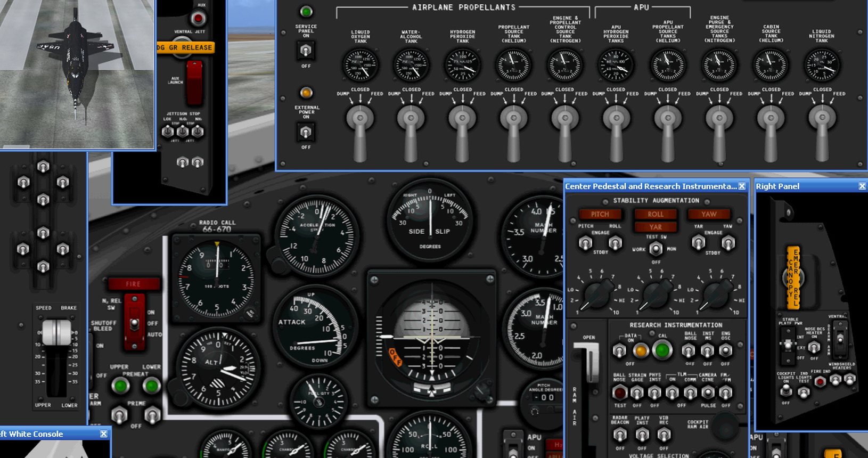Image resolution: width=868 pixels, height=458 pixels.
Task: Click the Water-Alcohol Tank gauge
Action: pyautogui.click(x=411, y=65)
